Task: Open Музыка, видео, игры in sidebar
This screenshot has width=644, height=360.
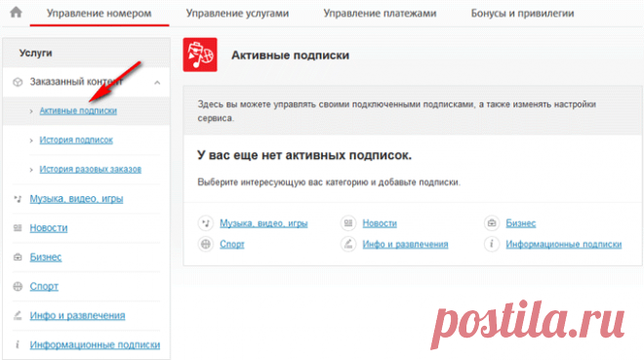Action: [76, 199]
